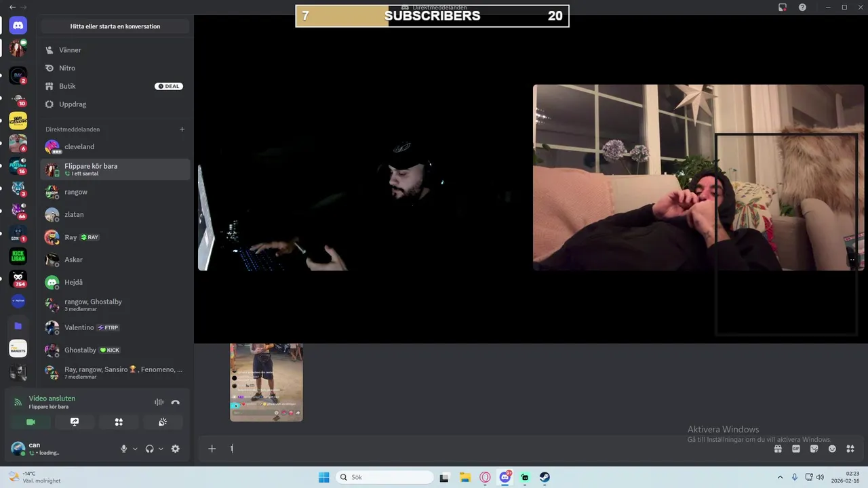Open DM with zlatan
Image resolution: width=868 pixels, height=488 pixels.
(x=115, y=214)
